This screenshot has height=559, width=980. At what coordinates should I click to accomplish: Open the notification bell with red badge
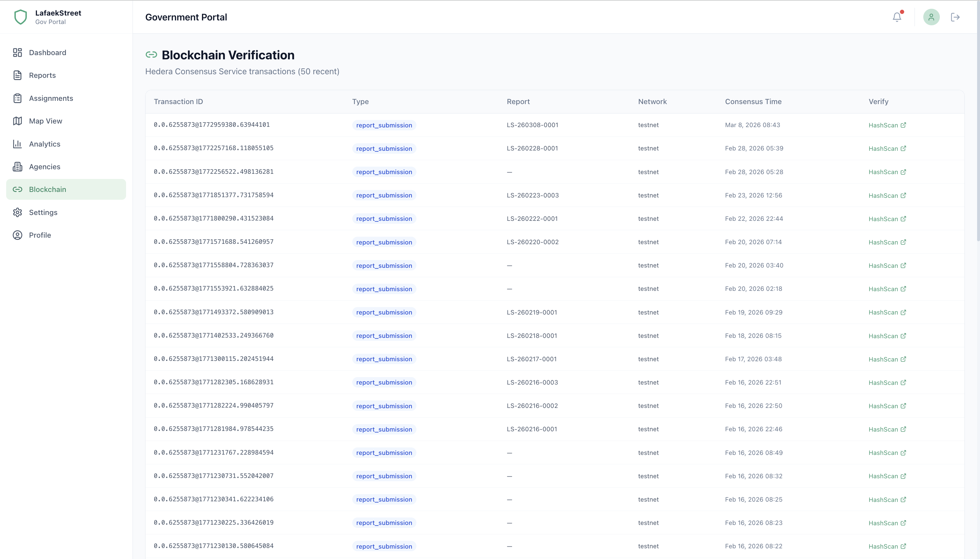[x=897, y=17]
